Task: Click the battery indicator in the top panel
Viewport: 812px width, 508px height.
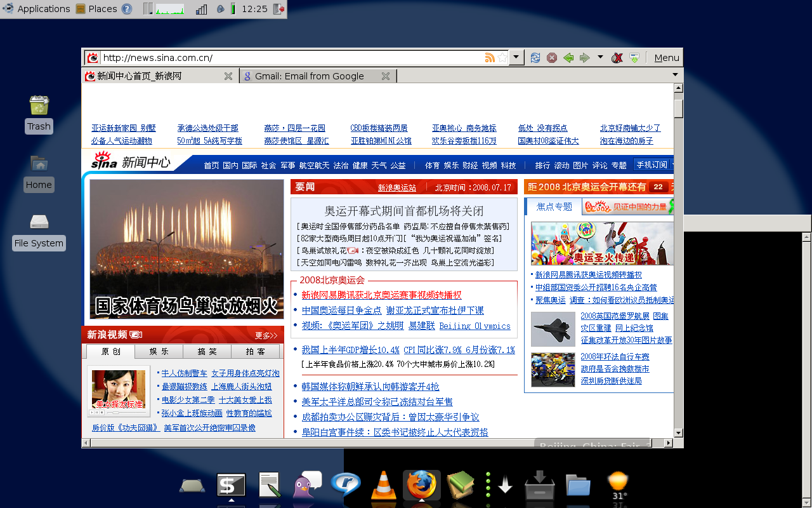Action: (233, 9)
